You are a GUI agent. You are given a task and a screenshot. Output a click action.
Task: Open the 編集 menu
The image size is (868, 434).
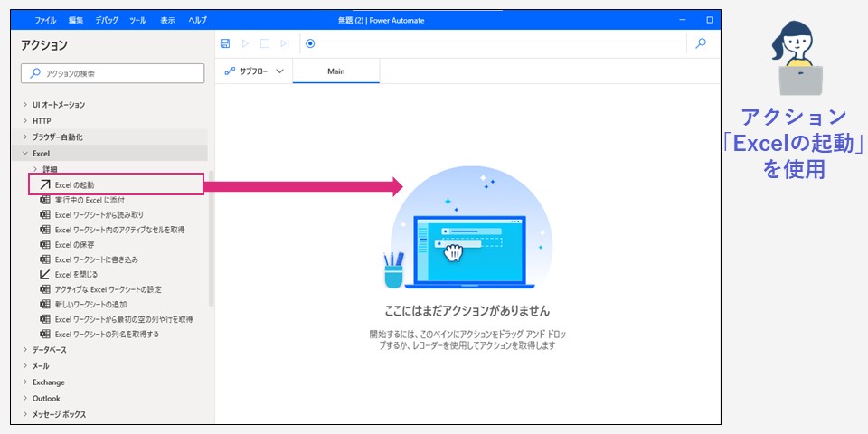click(x=76, y=21)
